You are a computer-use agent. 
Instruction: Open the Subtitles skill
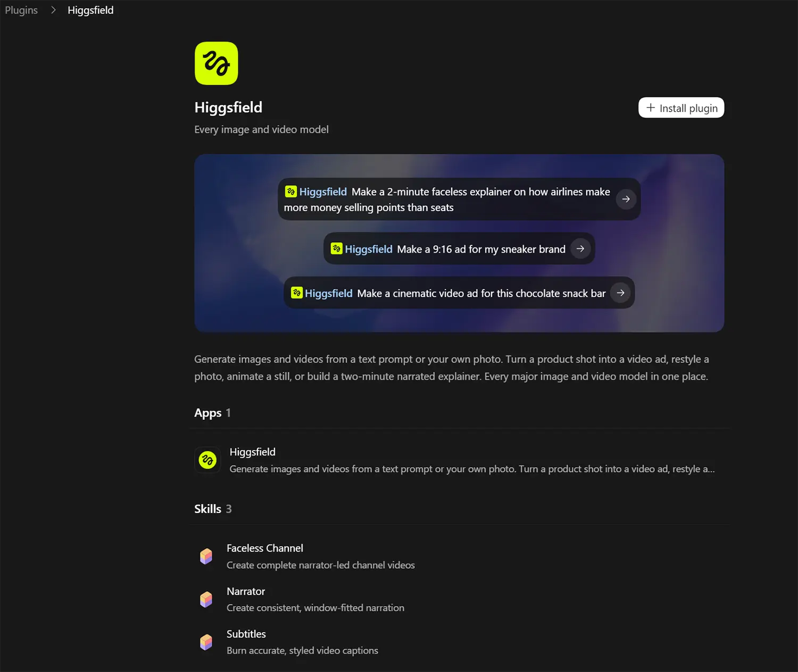pos(459,642)
